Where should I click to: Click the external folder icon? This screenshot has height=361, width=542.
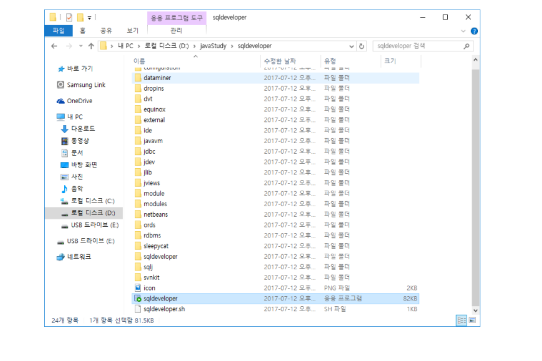(138, 120)
